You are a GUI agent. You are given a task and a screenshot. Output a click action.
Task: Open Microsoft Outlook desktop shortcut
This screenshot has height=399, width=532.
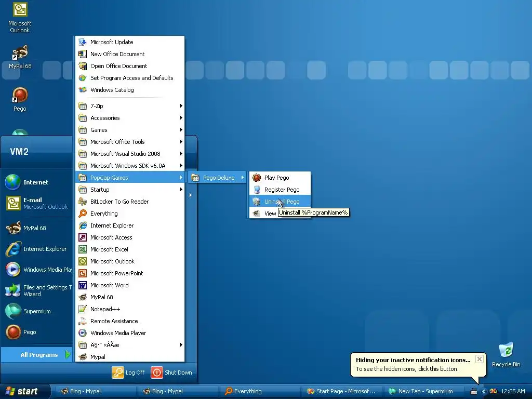20,18
